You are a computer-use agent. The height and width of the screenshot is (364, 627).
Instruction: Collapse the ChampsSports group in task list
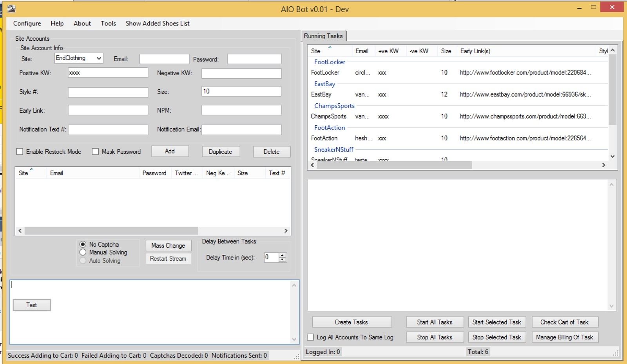[334, 106]
